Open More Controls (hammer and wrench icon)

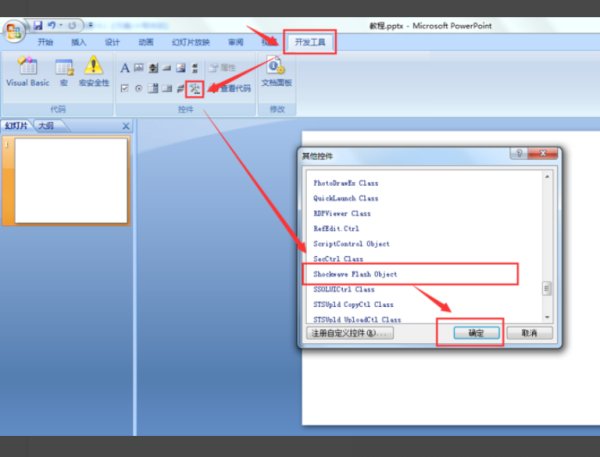(195, 89)
